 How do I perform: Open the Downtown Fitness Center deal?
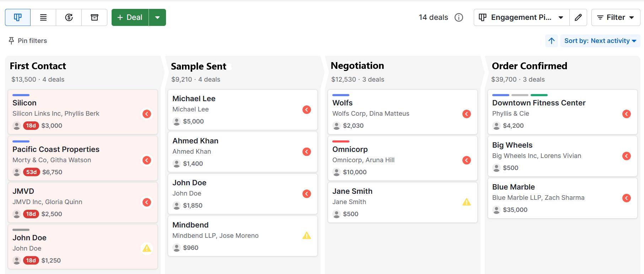[x=539, y=103]
